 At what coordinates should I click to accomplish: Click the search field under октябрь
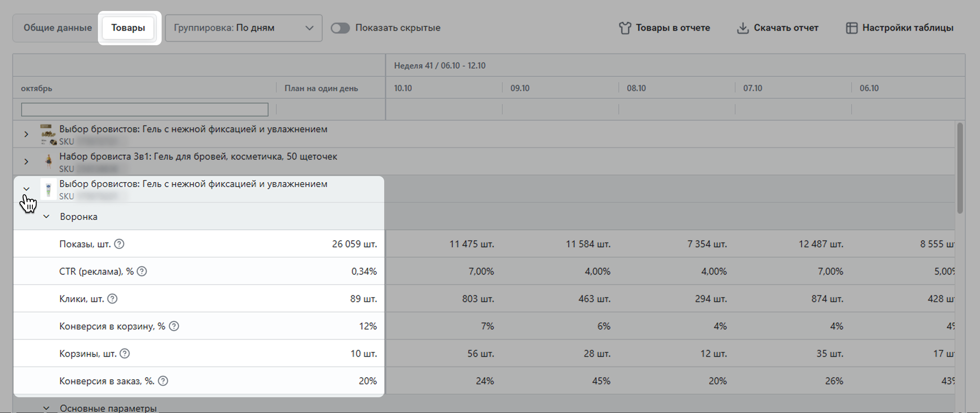(145, 110)
